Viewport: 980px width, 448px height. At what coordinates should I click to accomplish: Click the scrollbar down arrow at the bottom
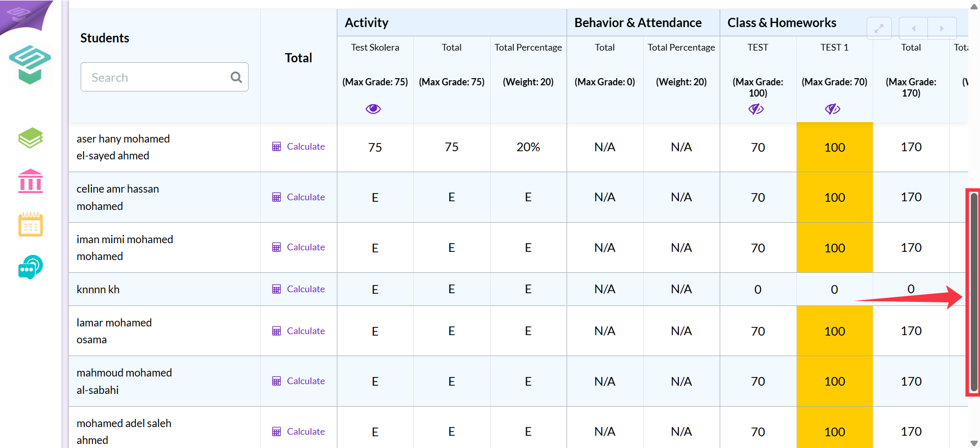point(974,443)
